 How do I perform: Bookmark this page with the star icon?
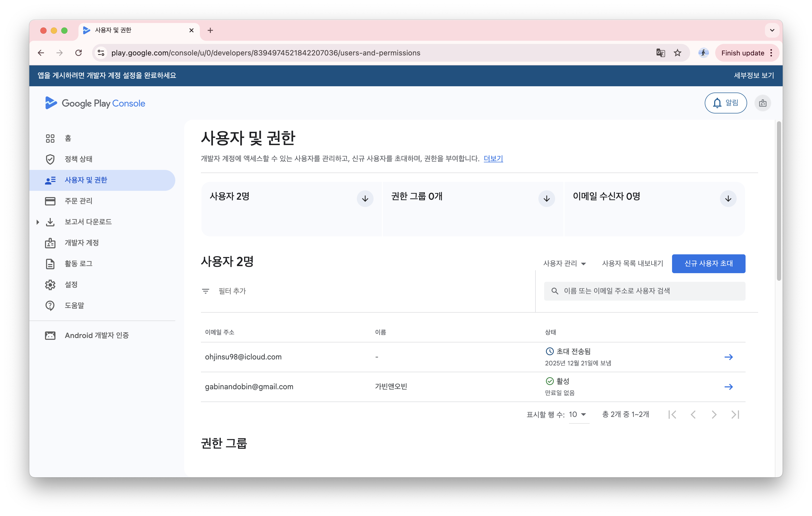(678, 53)
